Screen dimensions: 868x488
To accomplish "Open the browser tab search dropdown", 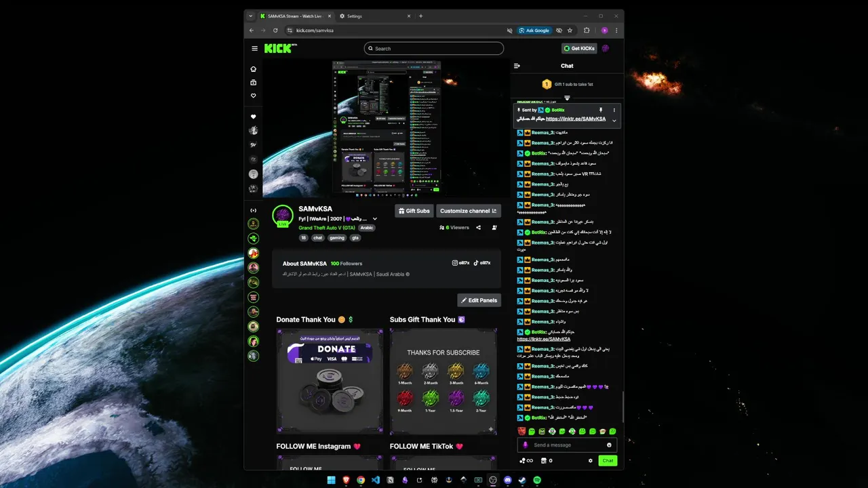I will pyautogui.click(x=251, y=16).
